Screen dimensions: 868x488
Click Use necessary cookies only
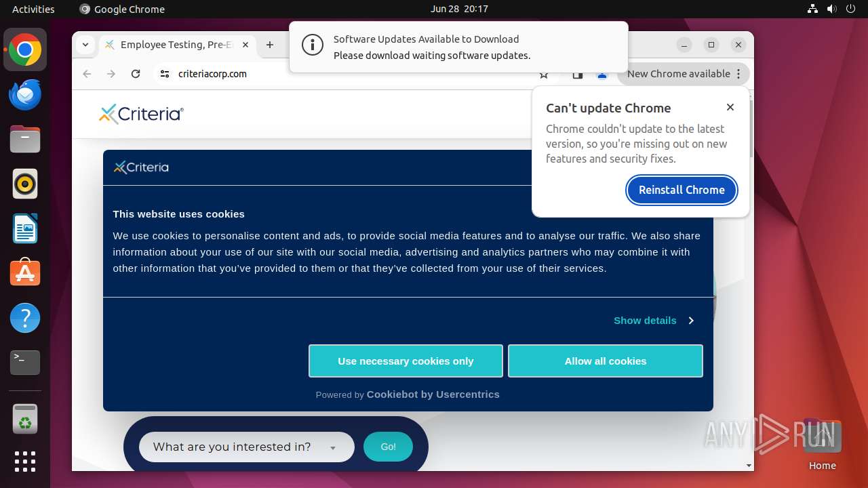pyautogui.click(x=406, y=361)
